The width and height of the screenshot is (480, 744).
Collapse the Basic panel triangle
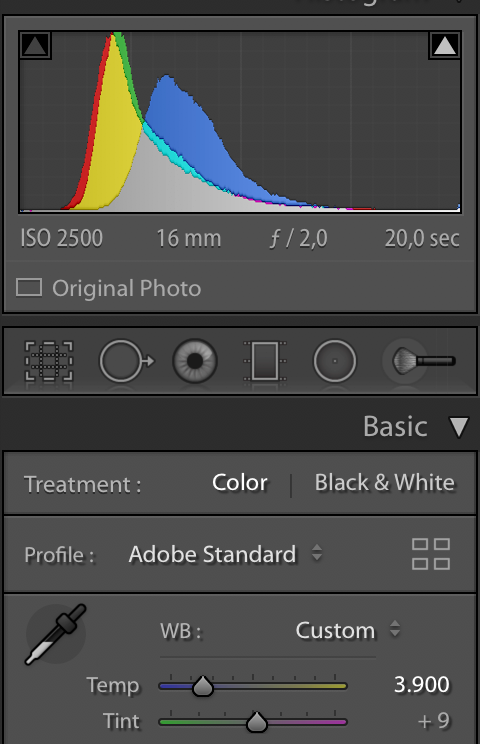[459, 427]
